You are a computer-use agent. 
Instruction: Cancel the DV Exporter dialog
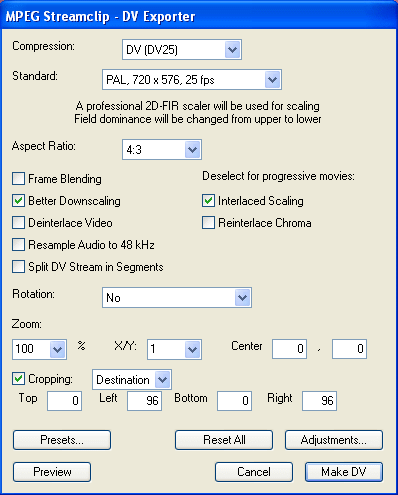click(x=254, y=472)
